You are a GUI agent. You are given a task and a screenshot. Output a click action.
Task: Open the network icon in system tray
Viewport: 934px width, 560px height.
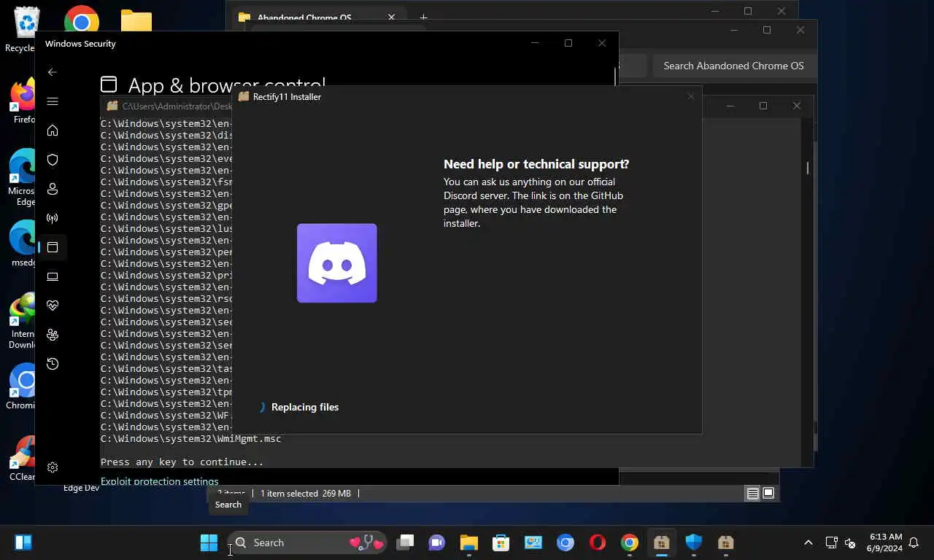[x=831, y=542]
